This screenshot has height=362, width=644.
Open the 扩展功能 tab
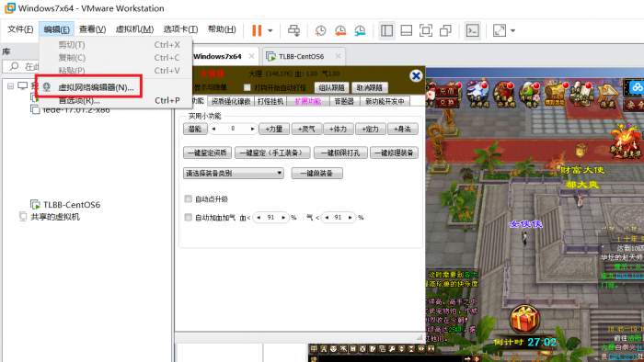[x=308, y=101]
